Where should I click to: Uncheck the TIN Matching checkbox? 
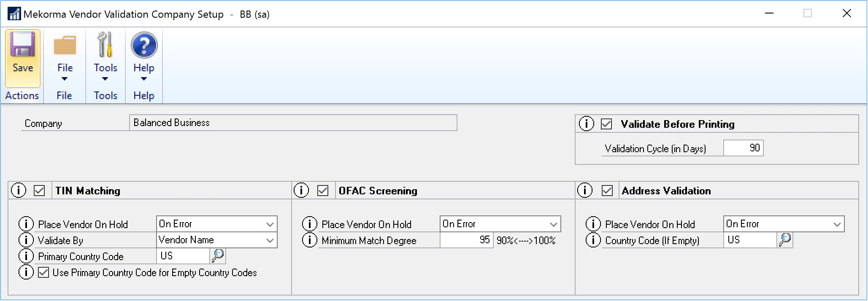tap(39, 191)
